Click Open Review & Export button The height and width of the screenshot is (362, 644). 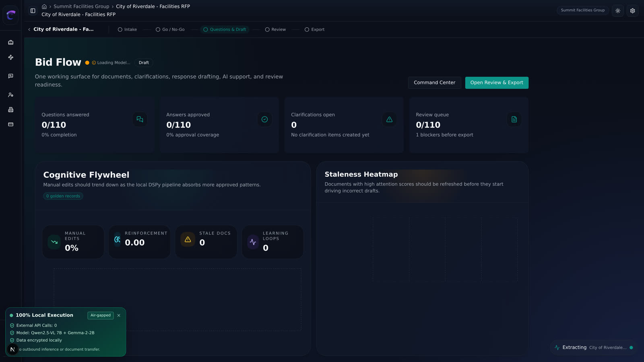point(497,82)
